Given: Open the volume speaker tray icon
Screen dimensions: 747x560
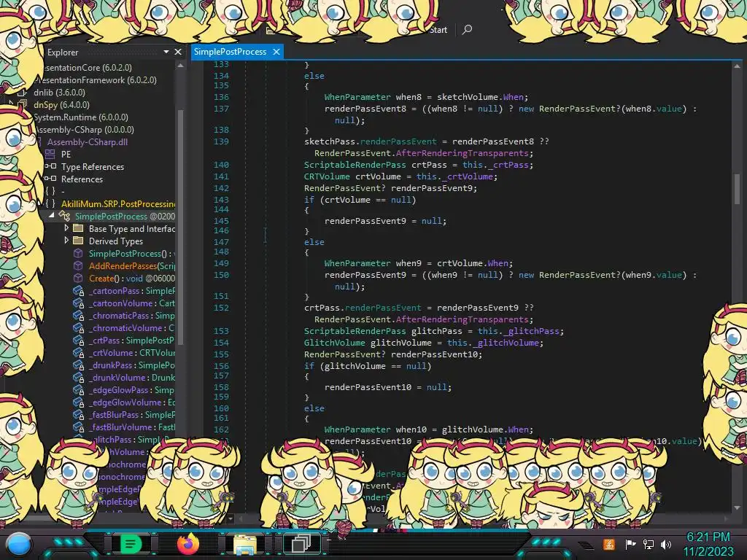Looking at the screenshot, I should 665,544.
